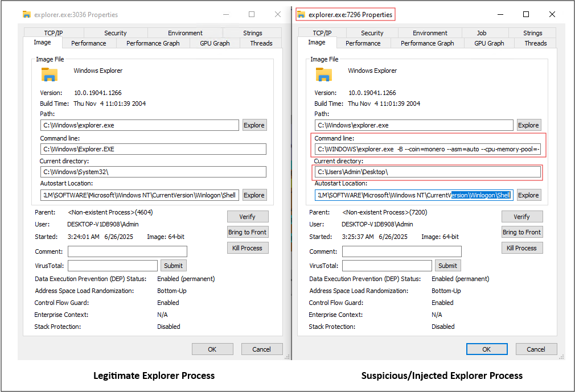Image resolution: width=575 pixels, height=392 pixels.
Task: Click Verify in the 7296 properties window
Action: click(x=522, y=217)
